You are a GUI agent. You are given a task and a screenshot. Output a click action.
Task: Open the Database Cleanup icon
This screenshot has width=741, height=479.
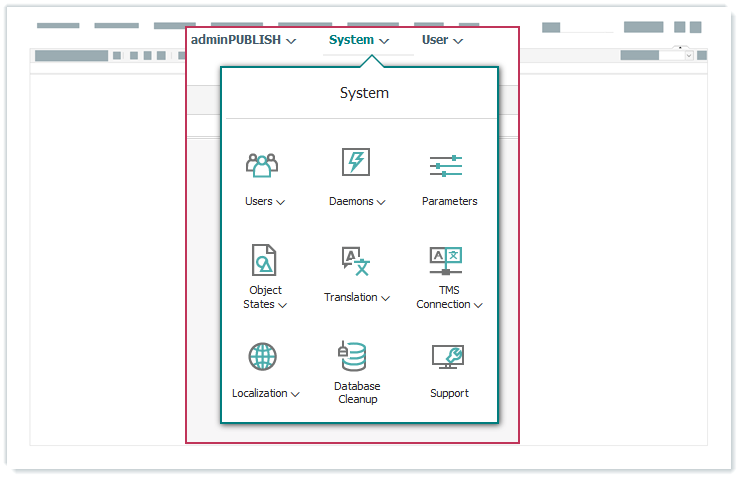(x=352, y=356)
